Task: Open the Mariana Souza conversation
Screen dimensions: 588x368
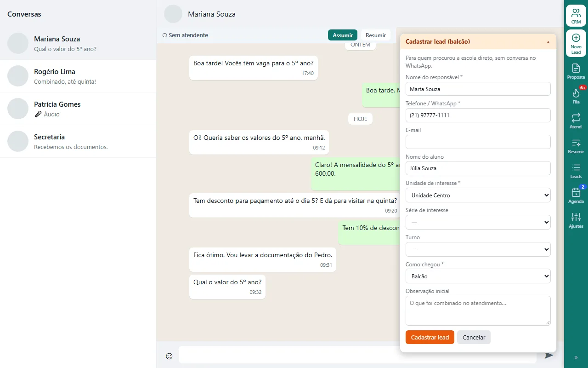Action: pos(78,44)
